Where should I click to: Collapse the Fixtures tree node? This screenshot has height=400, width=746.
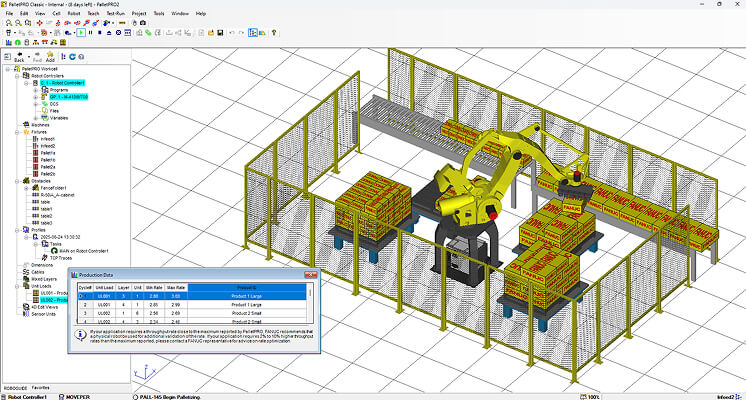[x=17, y=132]
